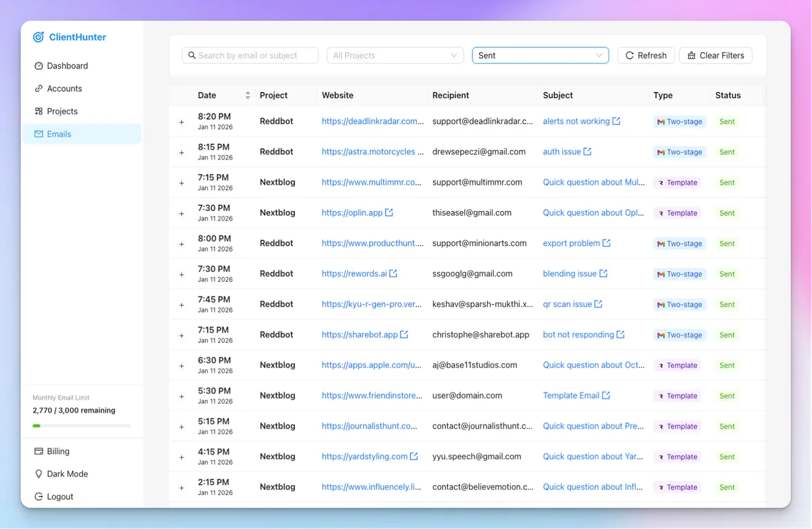Screen dimensions: 812x529
Task: Open qr scan issue subject link
Action: click(x=567, y=304)
